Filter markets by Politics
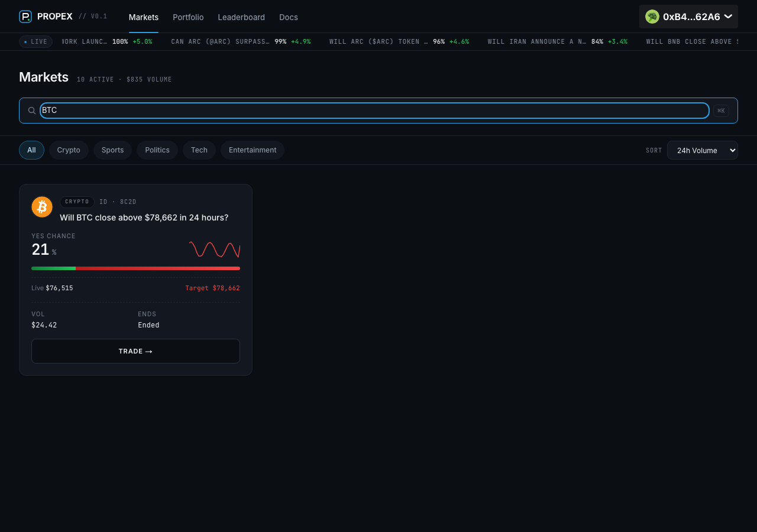 tap(157, 150)
